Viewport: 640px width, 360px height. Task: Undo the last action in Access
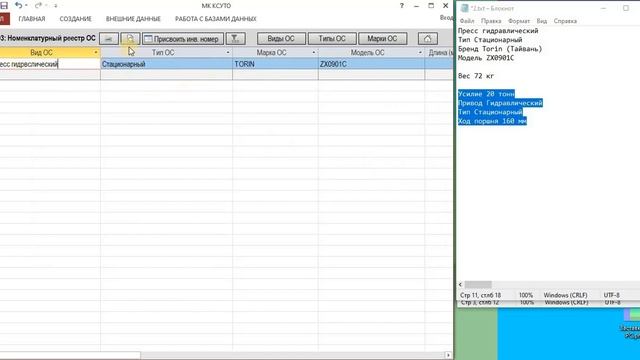(x=18, y=5)
